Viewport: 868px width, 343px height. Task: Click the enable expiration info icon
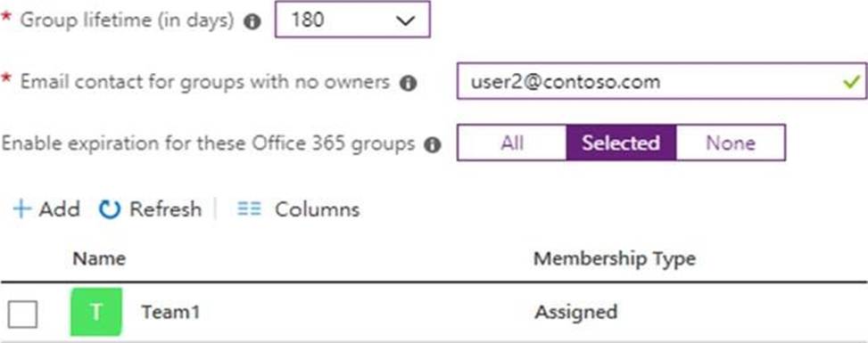(x=433, y=145)
